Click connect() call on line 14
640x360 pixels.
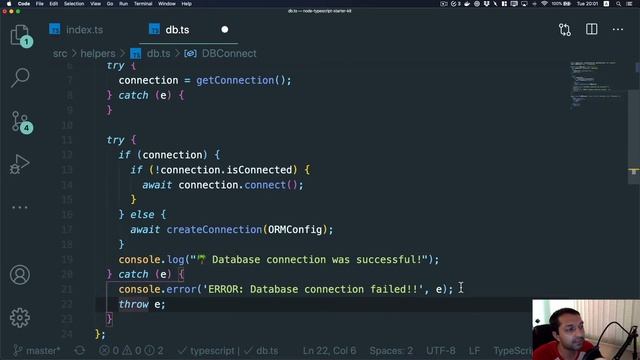[x=271, y=185]
